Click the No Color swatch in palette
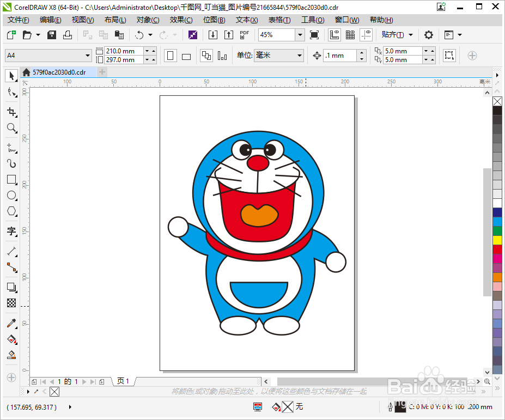The height and width of the screenshot is (420, 505). 497,101
